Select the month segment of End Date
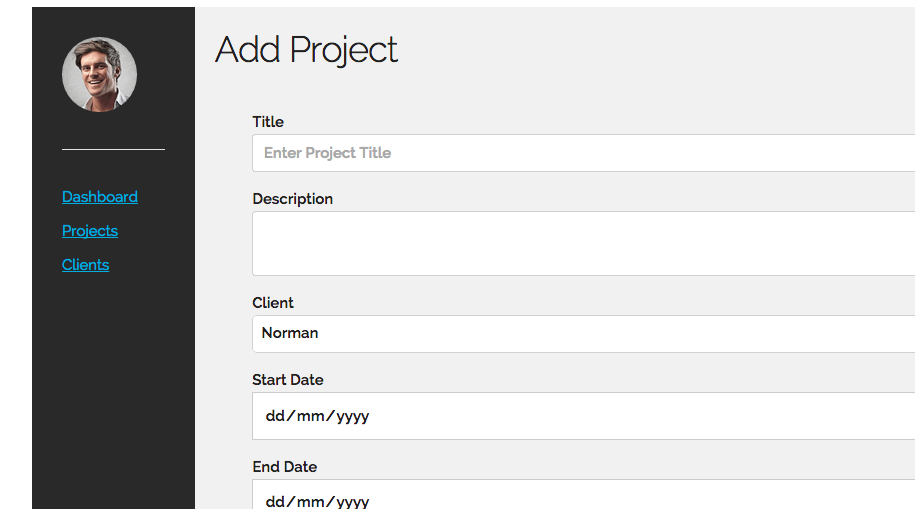The image size is (915, 509). pos(310,501)
